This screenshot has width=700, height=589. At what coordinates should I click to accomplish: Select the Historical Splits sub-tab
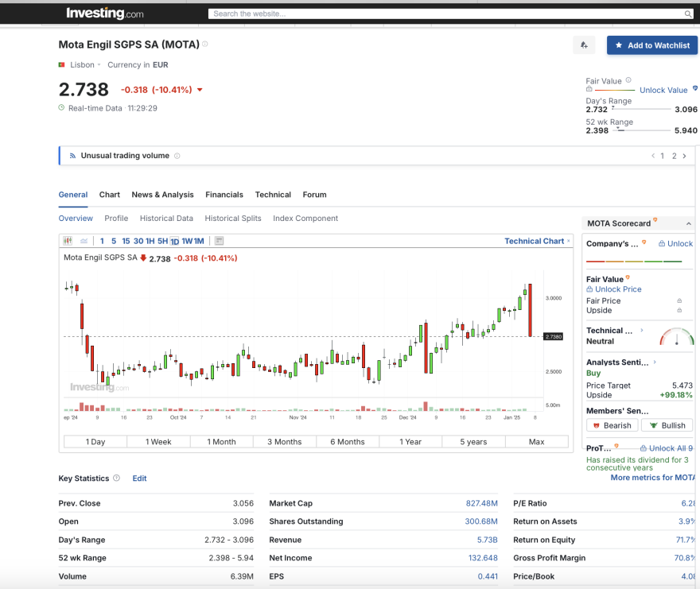(233, 219)
